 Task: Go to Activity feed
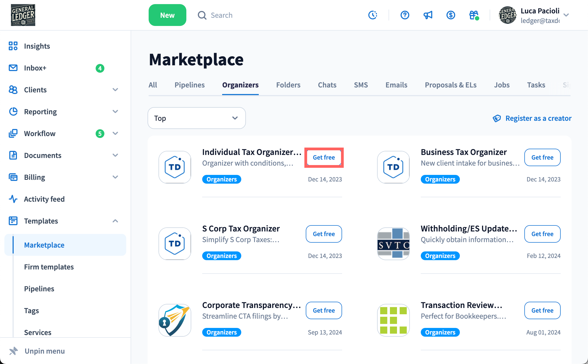coord(44,199)
